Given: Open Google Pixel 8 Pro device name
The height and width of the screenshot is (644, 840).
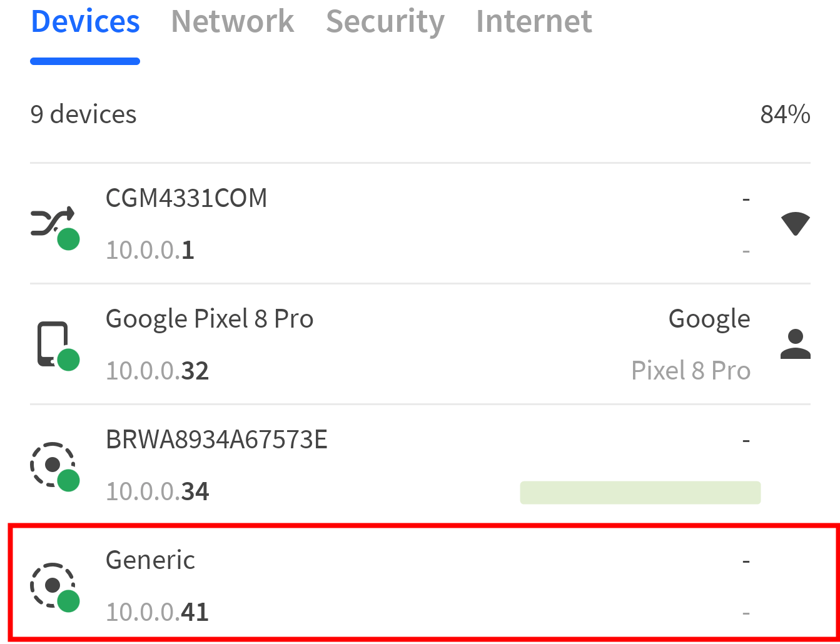Looking at the screenshot, I should tap(210, 319).
